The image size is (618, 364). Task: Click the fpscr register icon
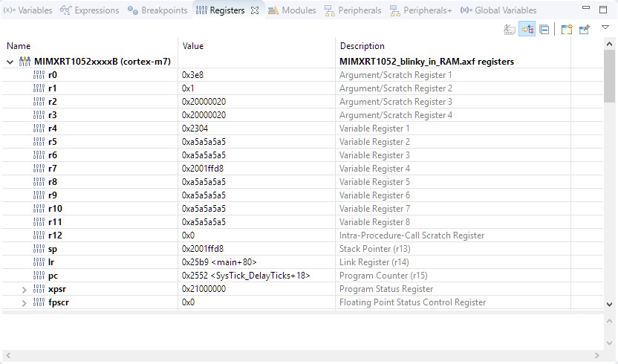click(39, 302)
